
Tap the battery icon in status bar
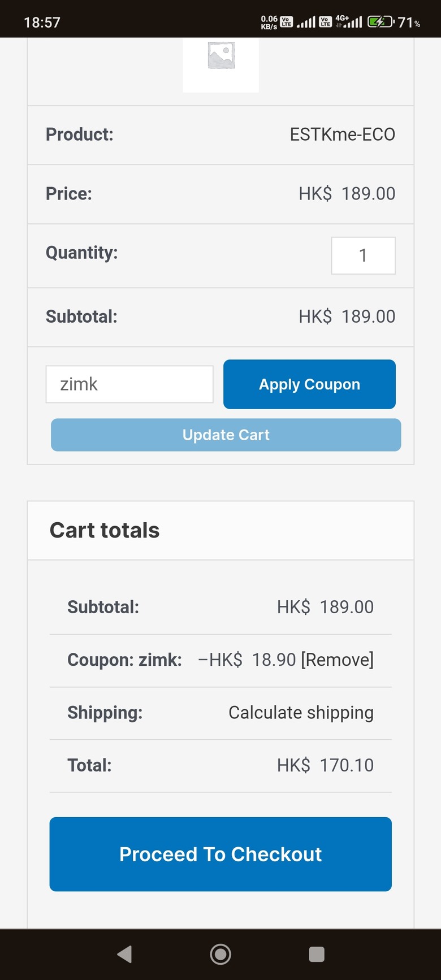pos(381,22)
